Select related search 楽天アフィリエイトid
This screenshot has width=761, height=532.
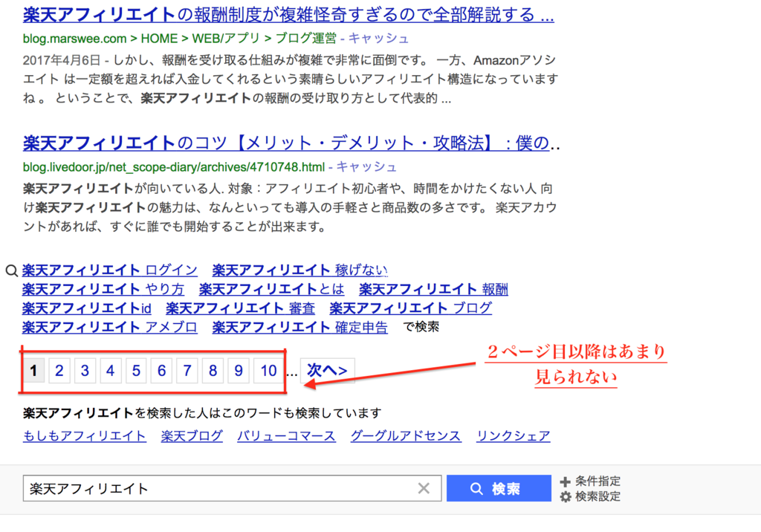(x=86, y=308)
